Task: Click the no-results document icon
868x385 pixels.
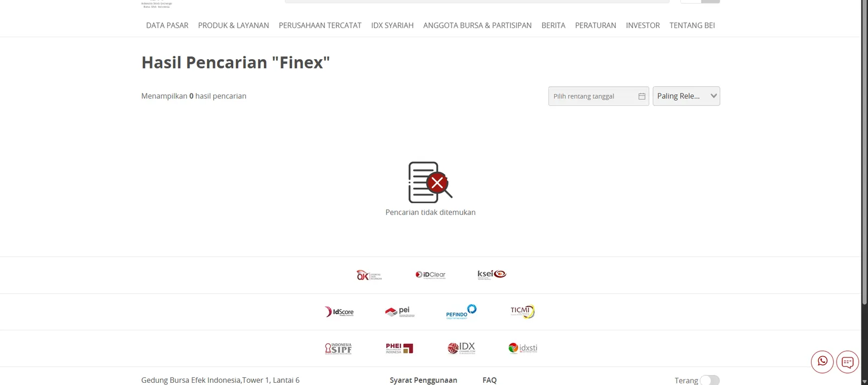Action: [430, 182]
